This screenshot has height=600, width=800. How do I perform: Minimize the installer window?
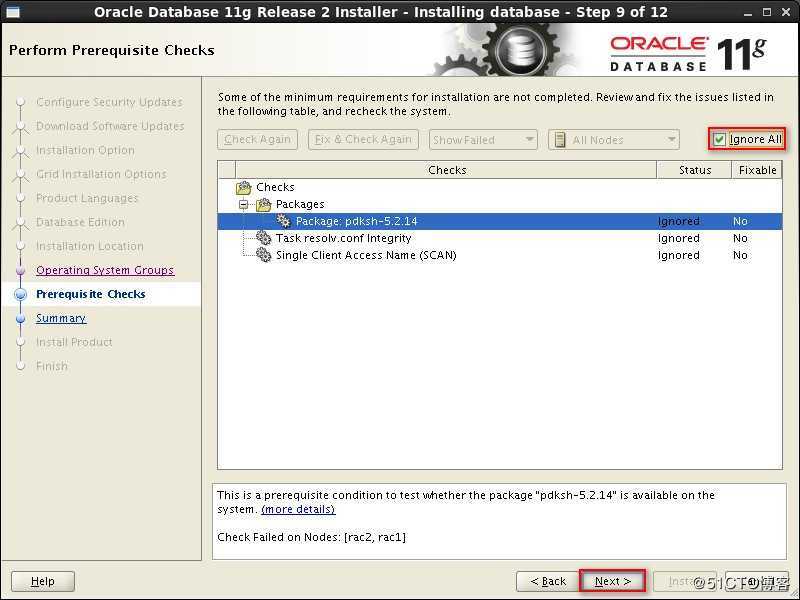coord(747,12)
